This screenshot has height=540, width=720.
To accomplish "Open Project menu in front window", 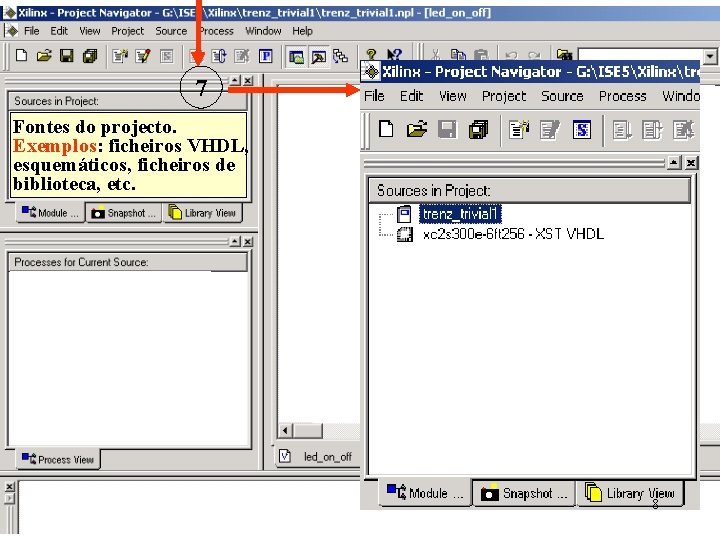I will tap(504, 96).
